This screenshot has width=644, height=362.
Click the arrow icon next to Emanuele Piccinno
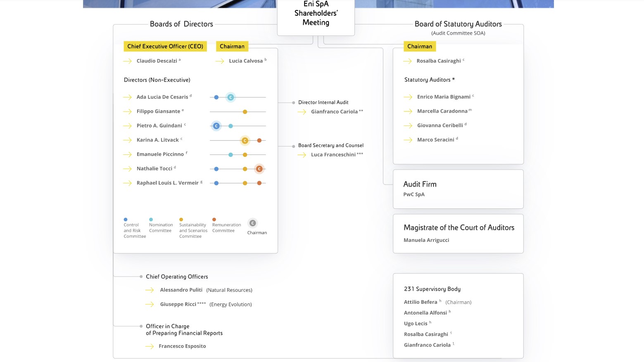tap(127, 154)
